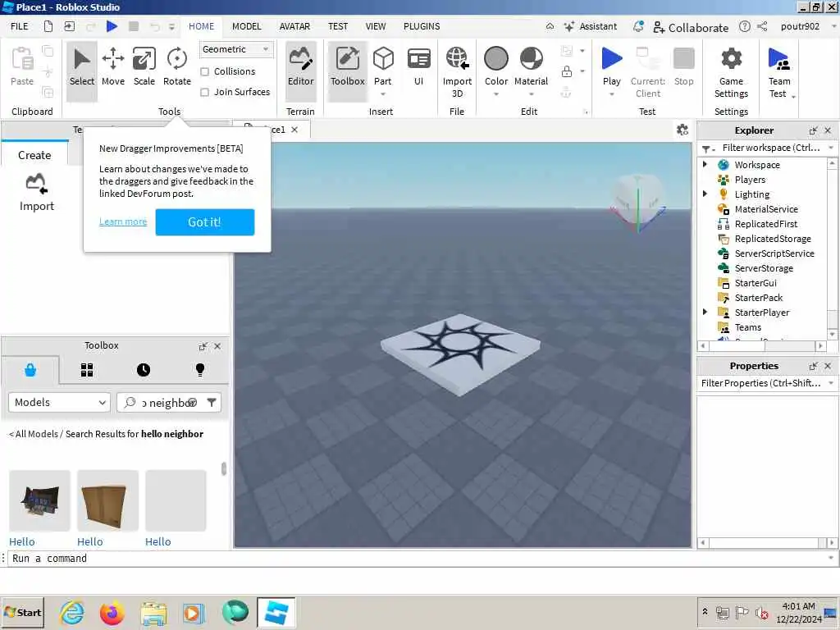
Task: Select the hello neighbor house model thumbnail
Action: 39,500
